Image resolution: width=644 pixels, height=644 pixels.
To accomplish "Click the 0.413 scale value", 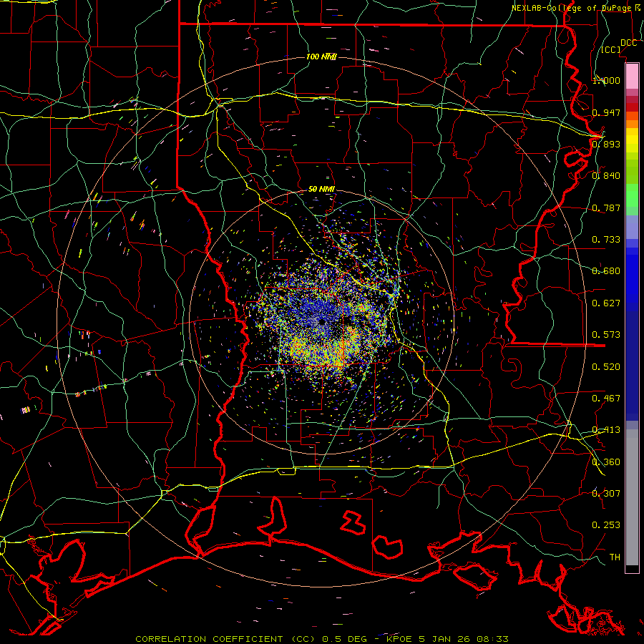I will (606, 430).
